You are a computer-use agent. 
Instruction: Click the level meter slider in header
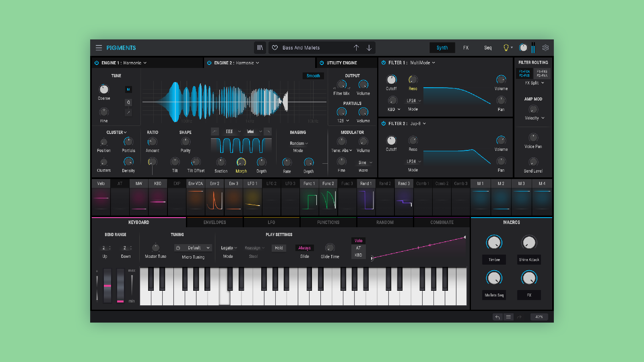(x=533, y=47)
